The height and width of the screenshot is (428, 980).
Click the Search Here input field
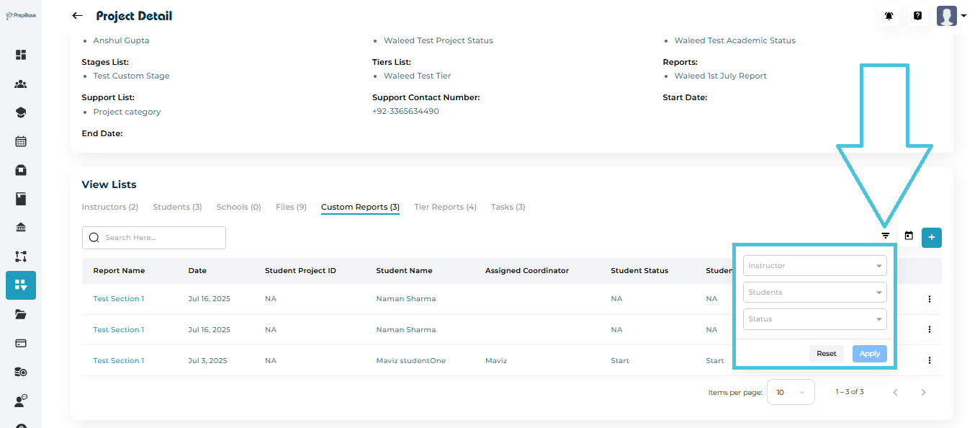click(x=162, y=238)
